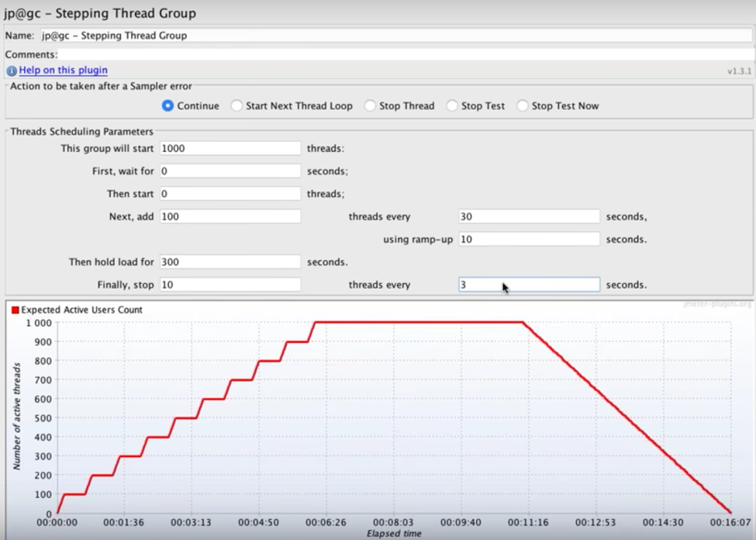Open the Help on this plugin link

pyautogui.click(x=62, y=70)
